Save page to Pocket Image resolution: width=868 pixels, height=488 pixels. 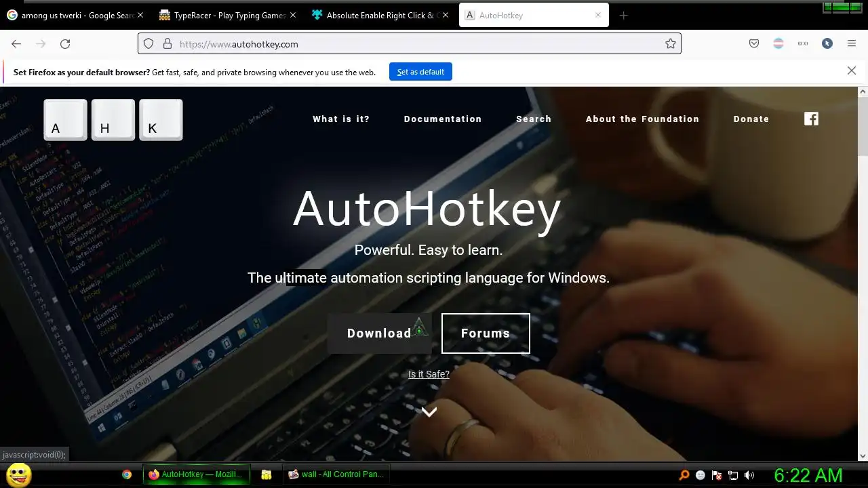tap(754, 43)
